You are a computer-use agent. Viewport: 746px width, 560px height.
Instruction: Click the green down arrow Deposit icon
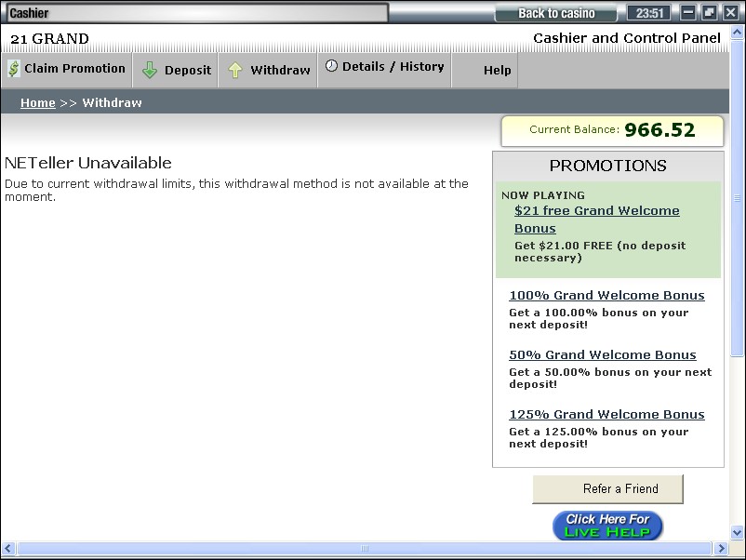click(x=150, y=70)
